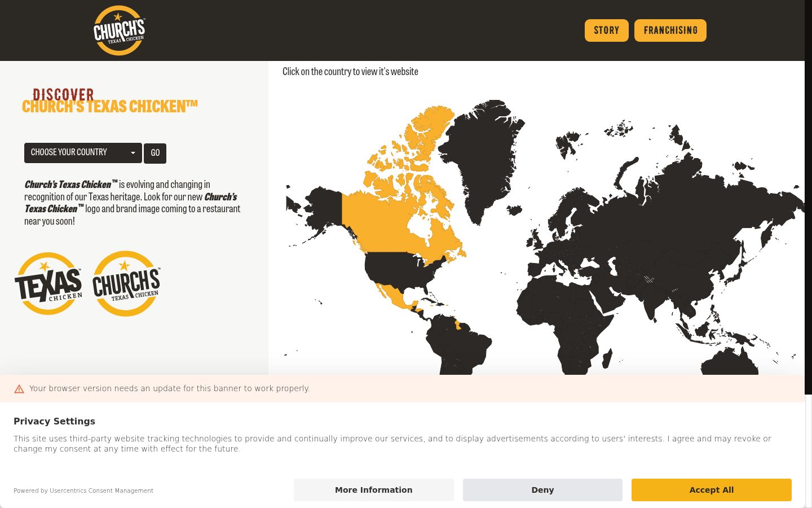
Task: Accept All privacy settings
Action: (x=712, y=490)
